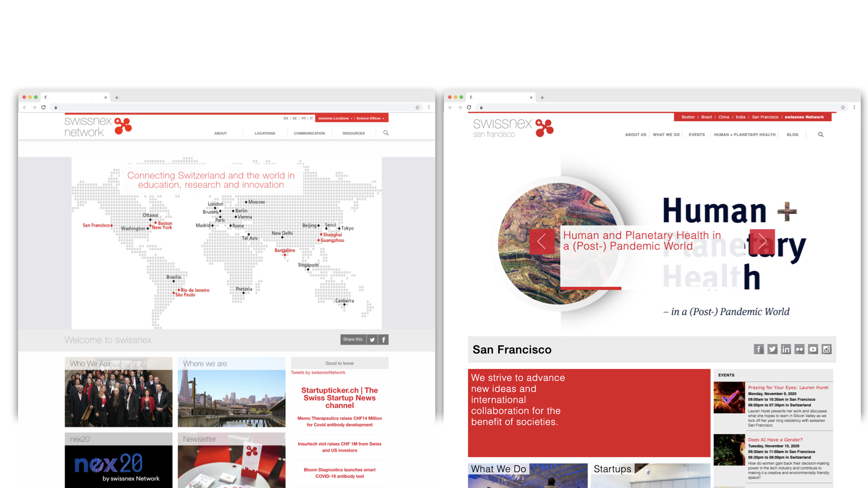This screenshot has height=488, width=868.
Task: Share on Facebook icon beside Share this
Action: tap(383, 340)
